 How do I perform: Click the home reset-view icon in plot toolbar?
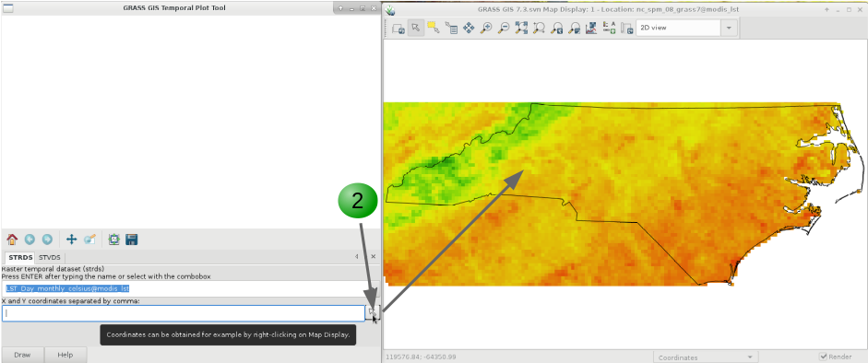point(12,240)
